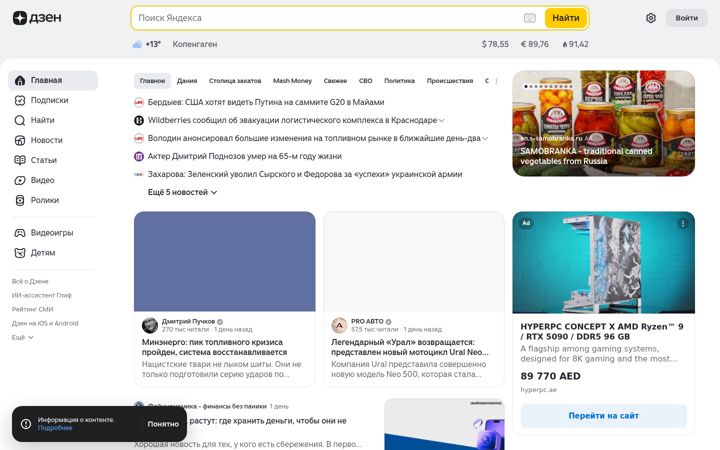Viewport: 720px width, 450px height.
Task: Click the Детям bear icon
Action: tap(20, 253)
